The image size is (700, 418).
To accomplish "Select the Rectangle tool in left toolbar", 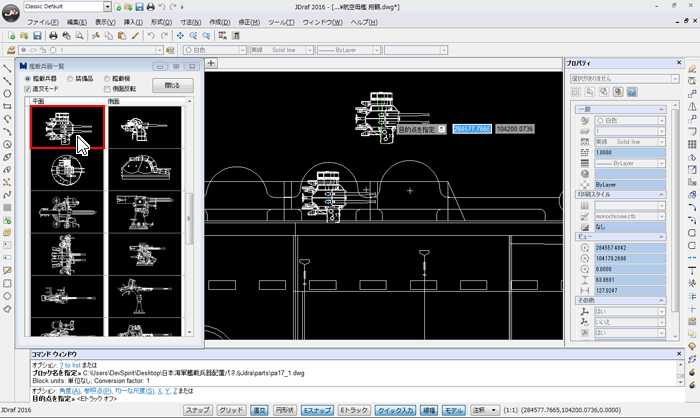I will [x=7, y=106].
